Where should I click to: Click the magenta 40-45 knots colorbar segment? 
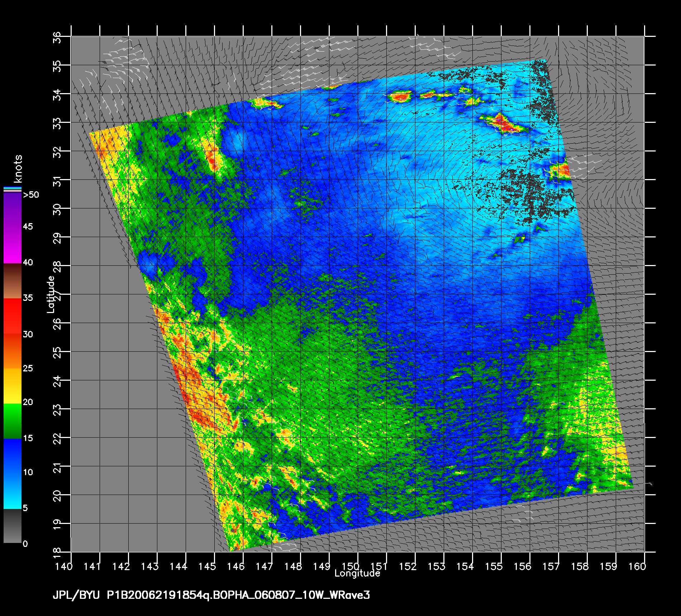tap(13, 246)
